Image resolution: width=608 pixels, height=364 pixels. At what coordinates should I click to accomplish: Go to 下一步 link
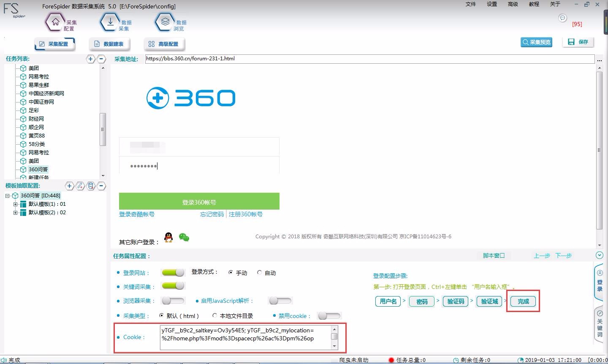(x=563, y=256)
